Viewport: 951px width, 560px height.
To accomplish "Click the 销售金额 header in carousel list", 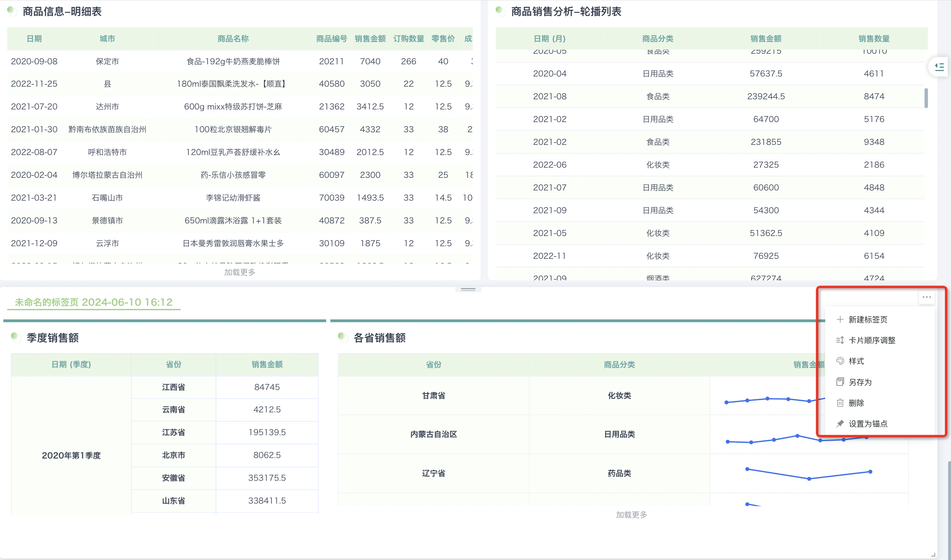I will (x=766, y=39).
